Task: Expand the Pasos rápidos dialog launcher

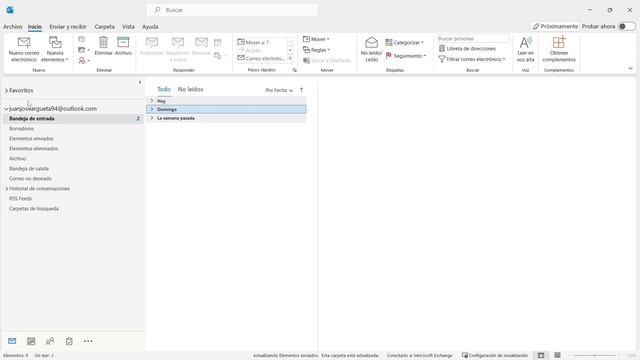Action: (x=295, y=70)
